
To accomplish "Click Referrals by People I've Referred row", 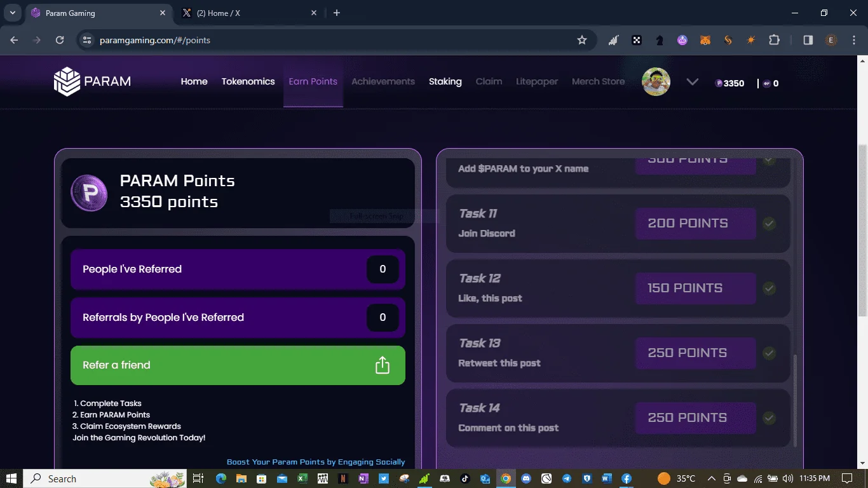I will point(238,318).
